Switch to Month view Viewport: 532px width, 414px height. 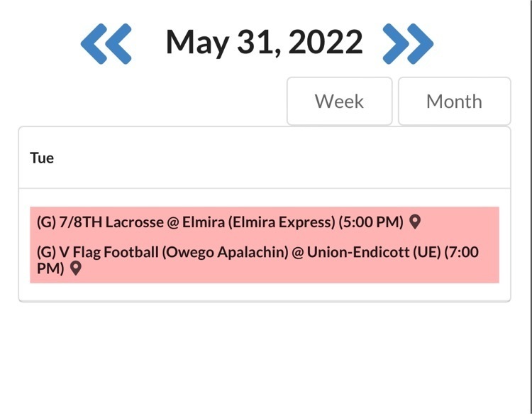454,102
